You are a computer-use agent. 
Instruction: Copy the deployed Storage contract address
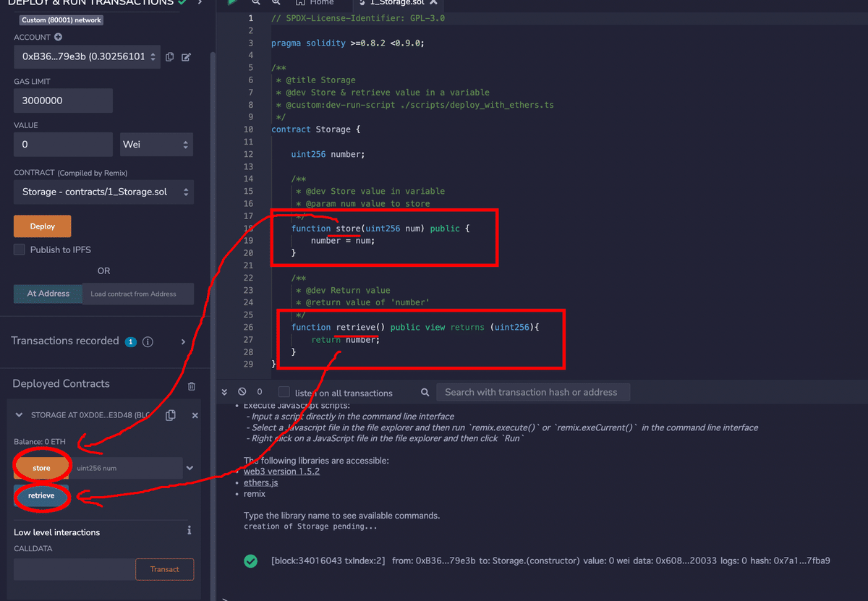(x=171, y=415)
